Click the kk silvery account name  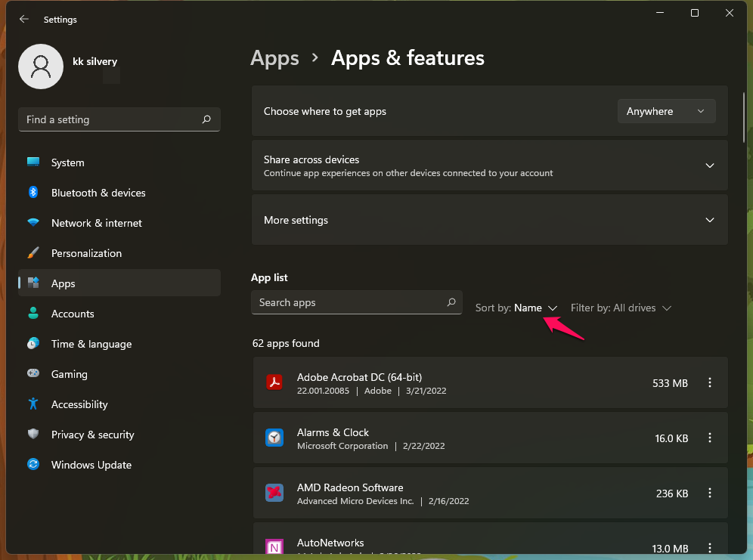pos(95,61)
